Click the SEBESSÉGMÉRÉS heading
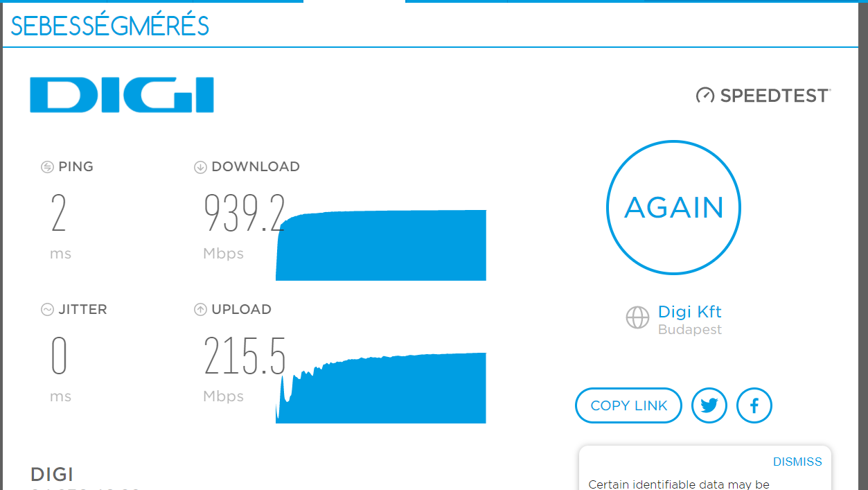 109,26
